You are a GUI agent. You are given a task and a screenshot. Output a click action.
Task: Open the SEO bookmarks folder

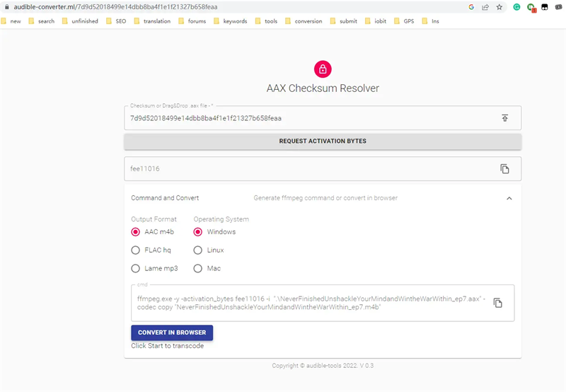[116, 21]
